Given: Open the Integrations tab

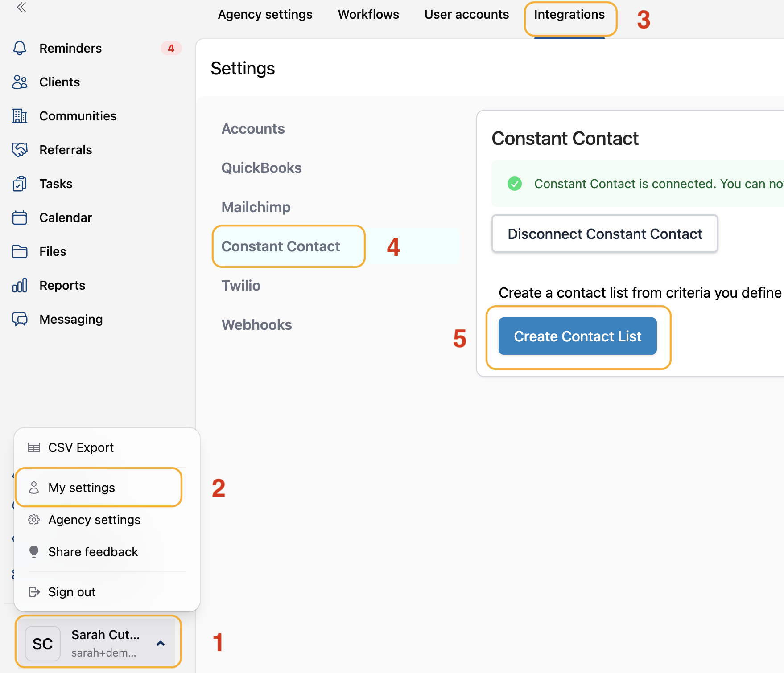Looking at the screenshot, I should click(x=569, y=15).
